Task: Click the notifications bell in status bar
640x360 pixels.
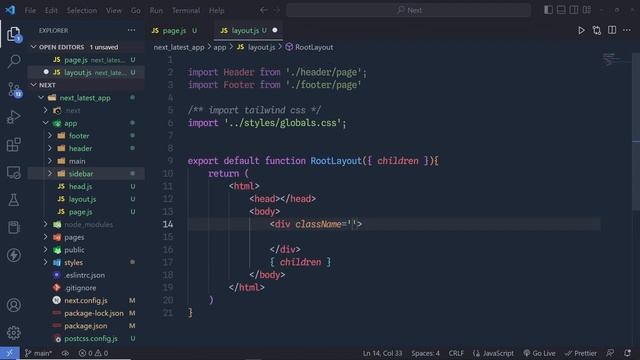Action: (627, 353)
